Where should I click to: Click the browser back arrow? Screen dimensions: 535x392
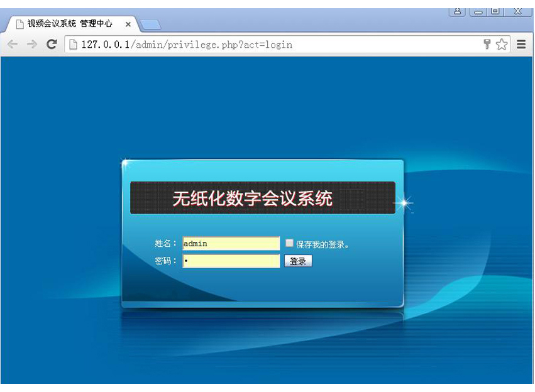click(x=13, y=45)
